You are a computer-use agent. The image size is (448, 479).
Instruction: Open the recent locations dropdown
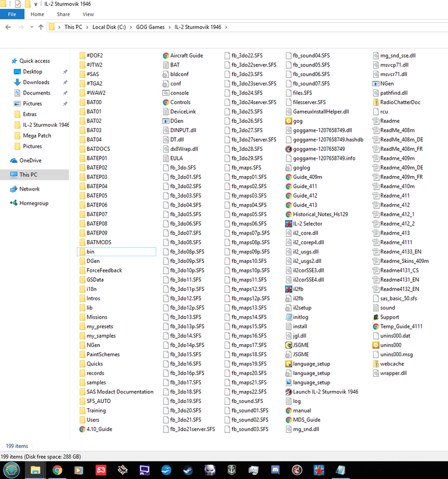point(32,27)
